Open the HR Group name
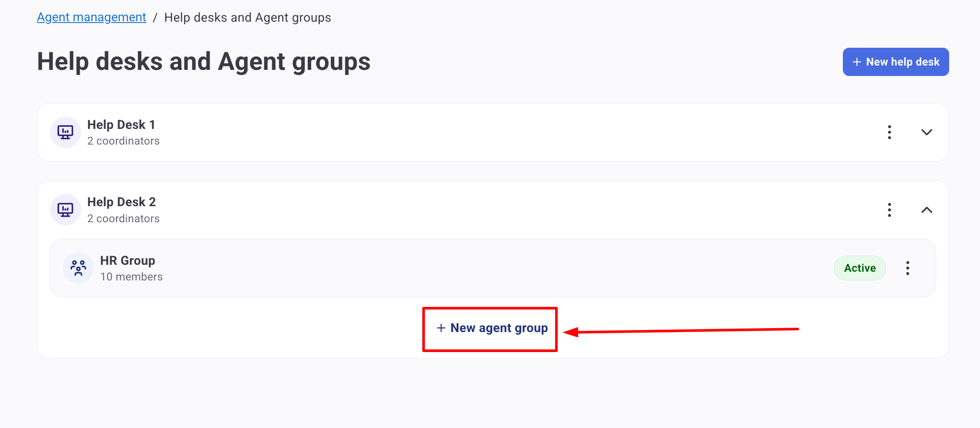980x428 pixels. click(128, 260)
